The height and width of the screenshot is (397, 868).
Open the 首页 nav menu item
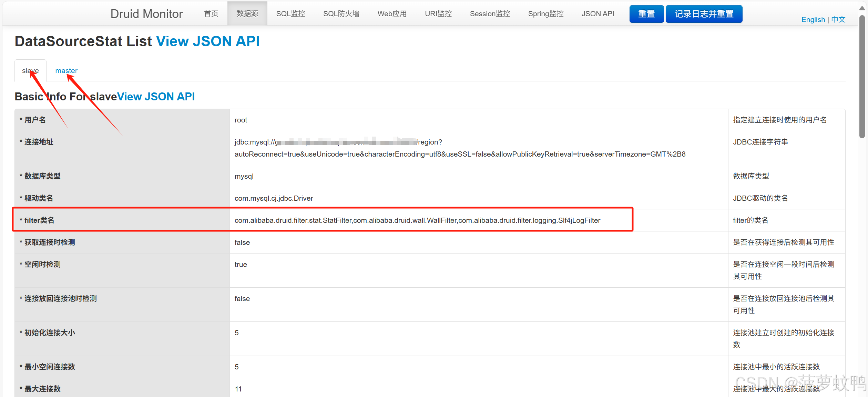click(x=211, y=14)
